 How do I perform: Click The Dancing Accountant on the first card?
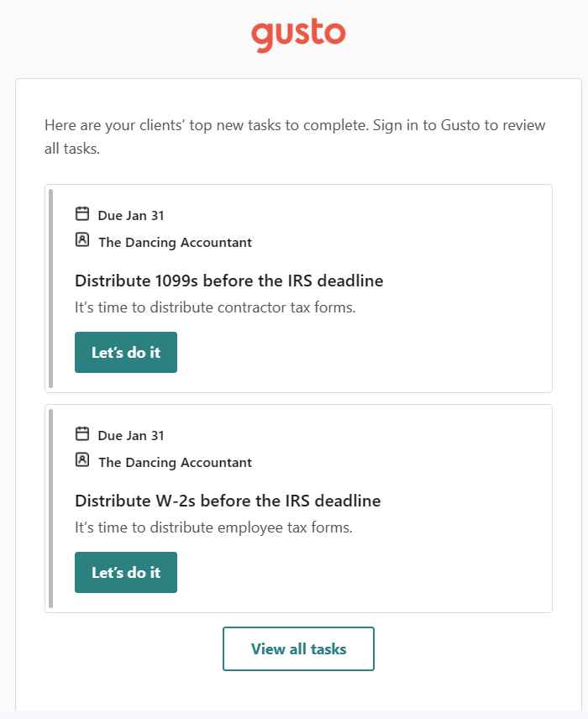click(175, 242)
